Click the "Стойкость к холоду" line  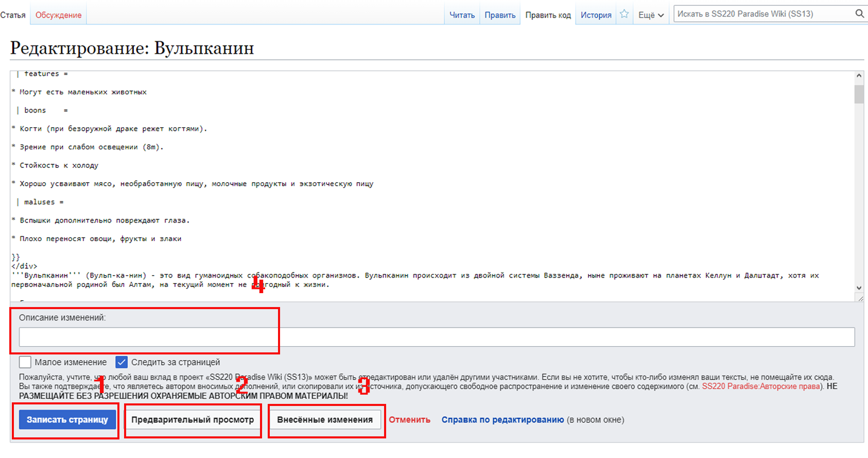55,165
